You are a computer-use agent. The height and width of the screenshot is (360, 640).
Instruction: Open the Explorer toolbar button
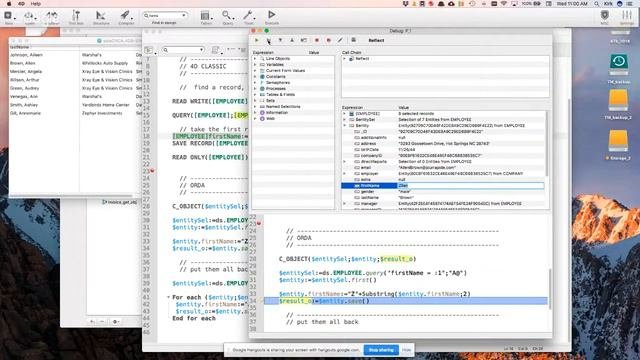52,18
